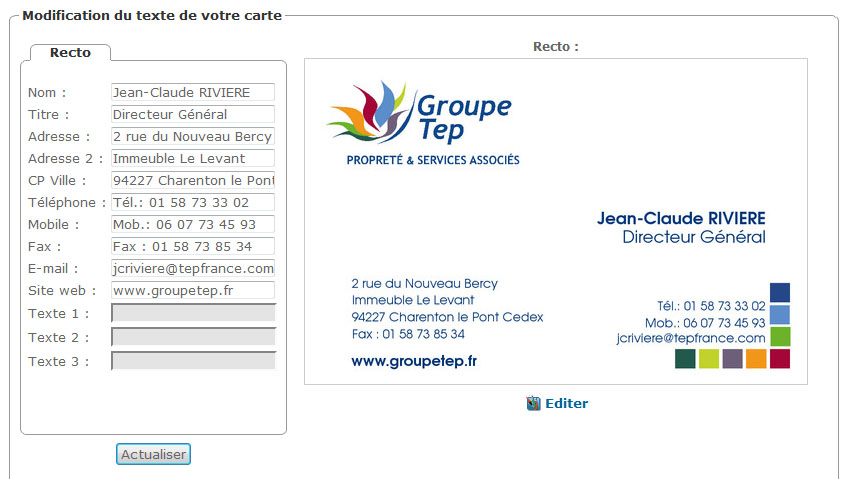Click Directeur Général text on card preview
The image size is (850, 479).
(x=694, y=237)
